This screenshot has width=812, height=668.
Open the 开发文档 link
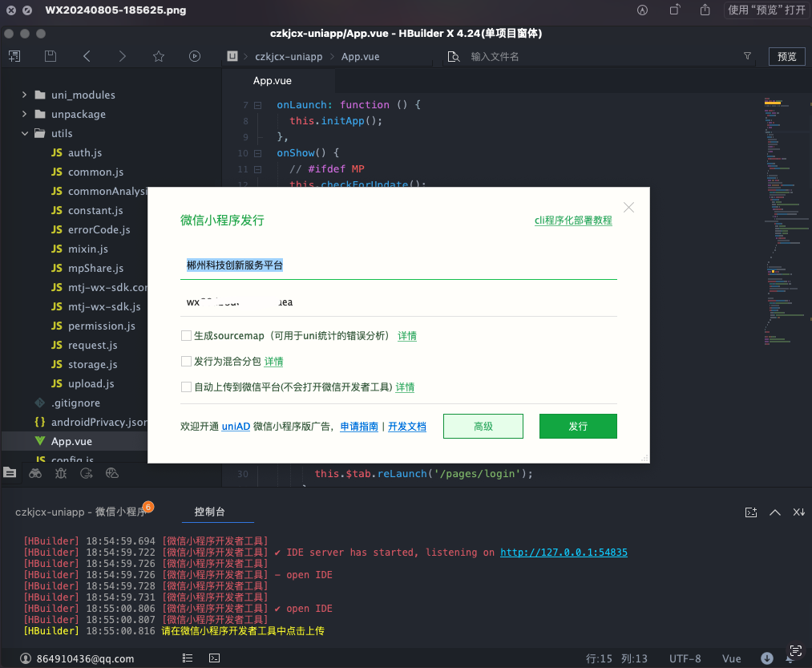coord(407,426)
